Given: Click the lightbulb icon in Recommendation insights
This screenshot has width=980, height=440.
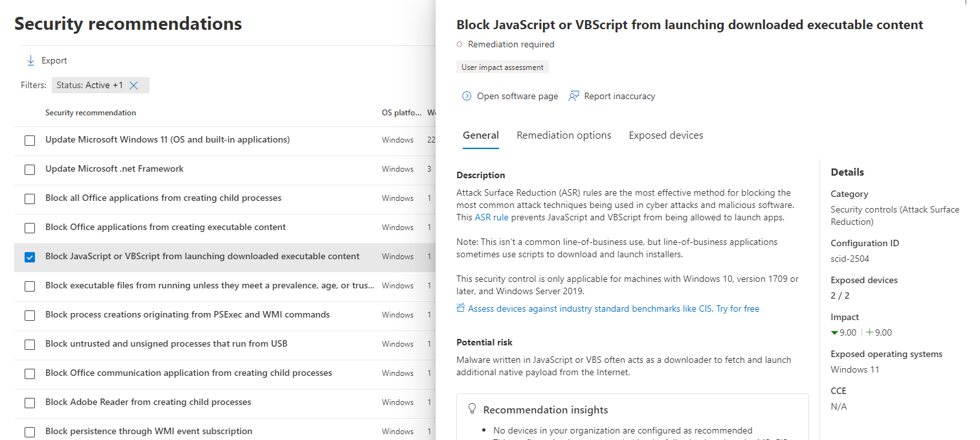Looking at the screenshot, I should [473, 409].
